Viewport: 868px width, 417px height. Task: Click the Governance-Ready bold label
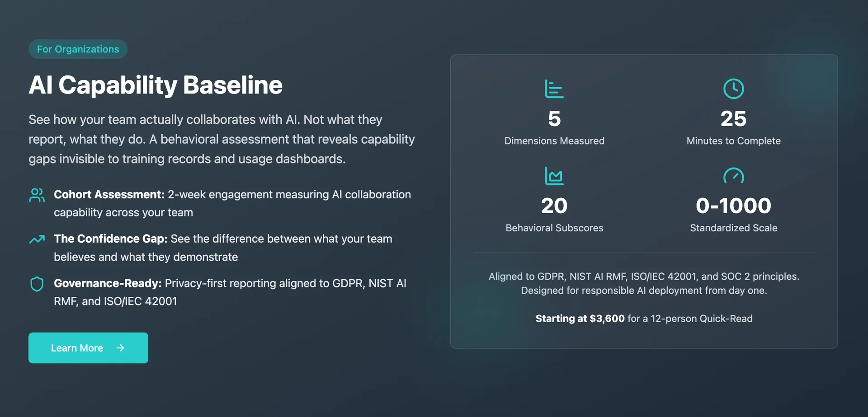[108, 283]
